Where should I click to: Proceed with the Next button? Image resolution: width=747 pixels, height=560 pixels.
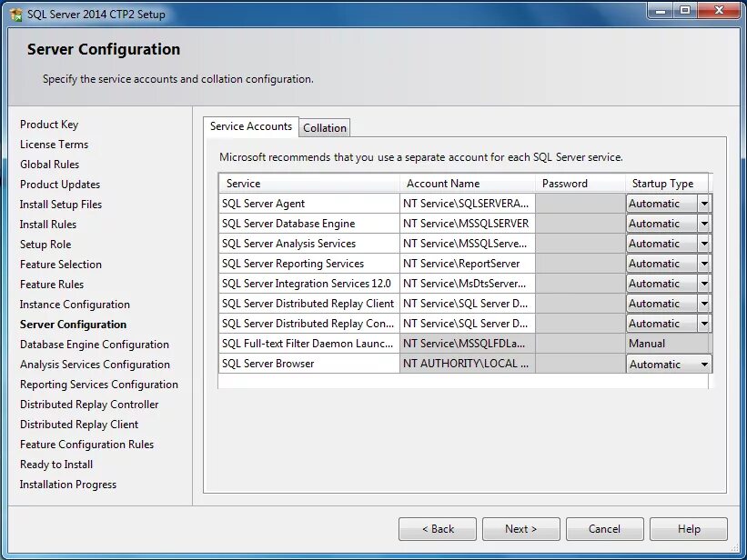[520, 529]
